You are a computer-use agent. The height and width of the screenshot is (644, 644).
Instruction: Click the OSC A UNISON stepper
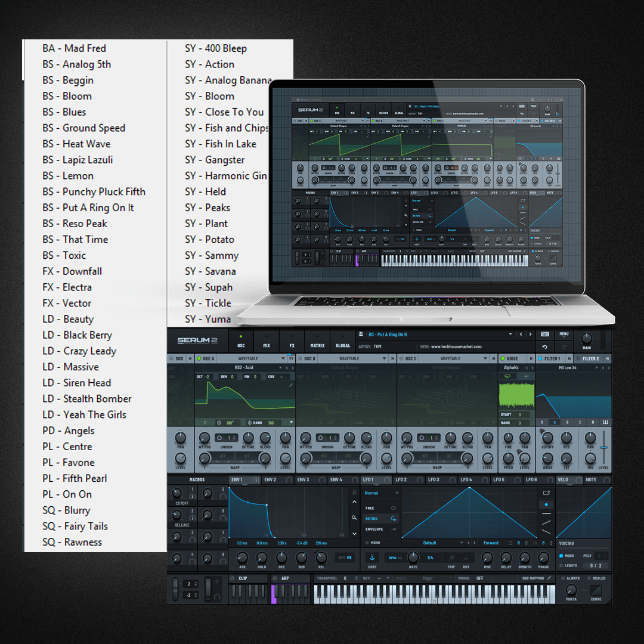click(227, 438)
